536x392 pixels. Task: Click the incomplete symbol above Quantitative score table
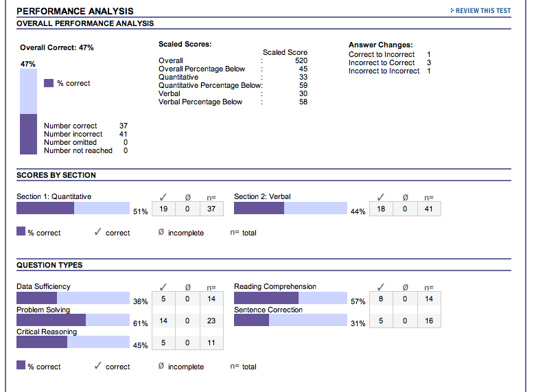(187, 197)
